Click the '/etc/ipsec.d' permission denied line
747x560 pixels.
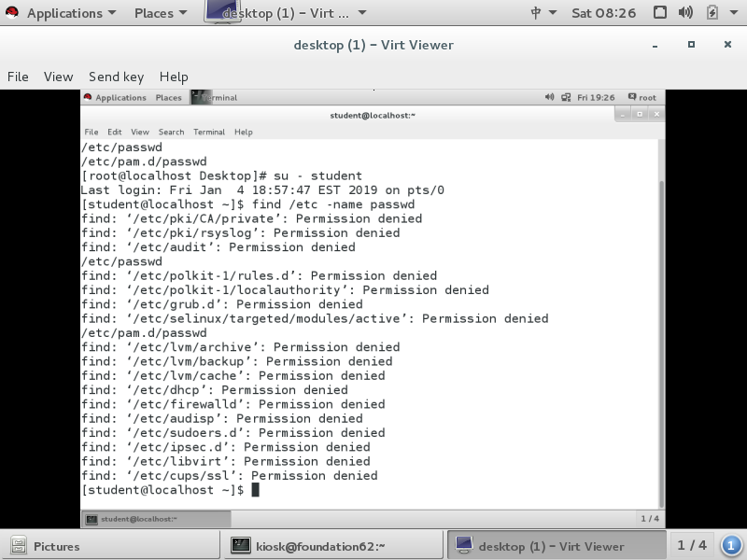(x=226, y=447)
